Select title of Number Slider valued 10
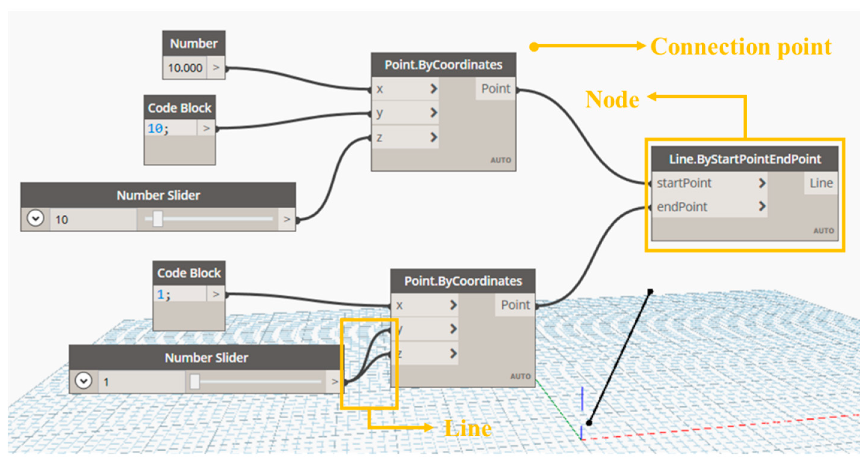The height and width of the screenshot is (463, 868). pos(158,195)
